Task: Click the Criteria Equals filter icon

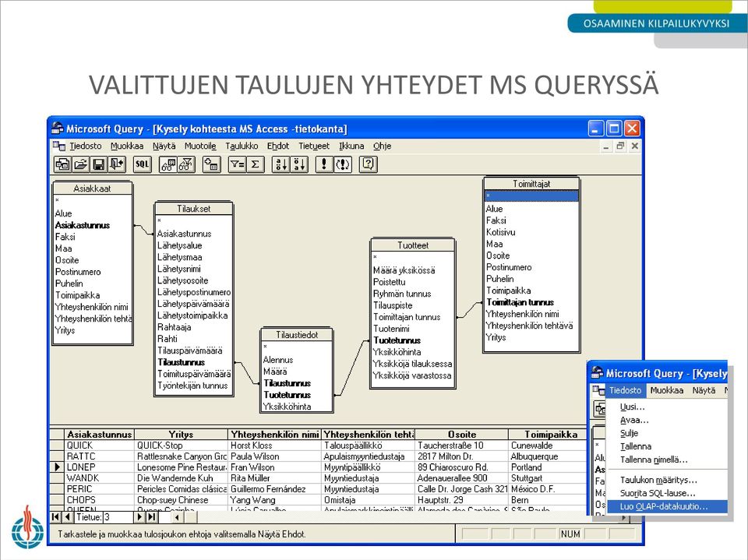Action: (x=237, y=164)
